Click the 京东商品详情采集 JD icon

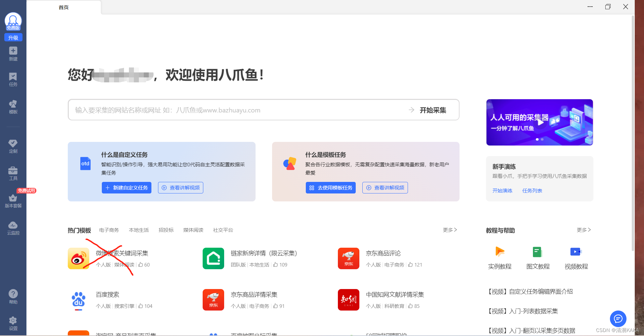coord(213,300)
